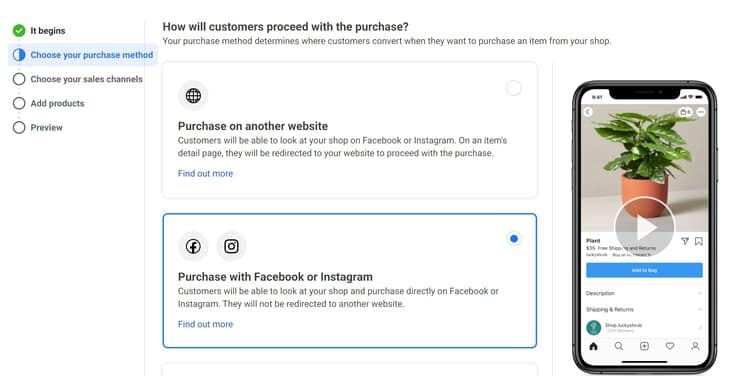750x376 pixels.
Task: Select the Purchase on another website radio button
Action: point(514,88)
